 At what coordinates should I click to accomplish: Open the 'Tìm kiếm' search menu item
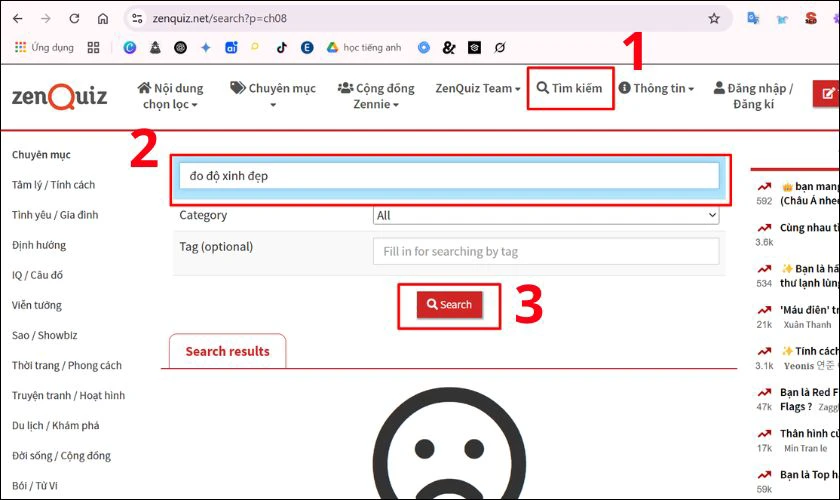[x=570, y=88]
